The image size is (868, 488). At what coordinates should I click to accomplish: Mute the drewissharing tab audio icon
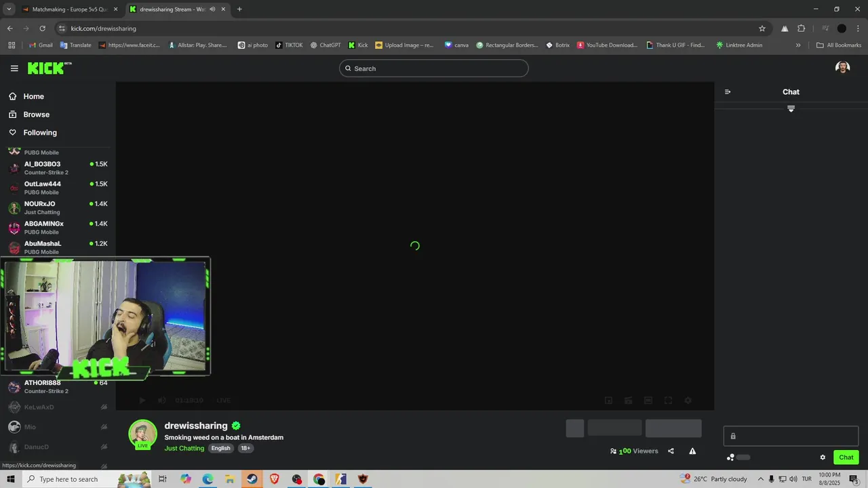(212, 9)
